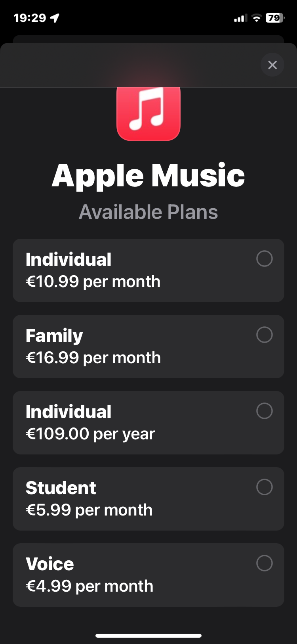The image size is (297, 644).
Task: Tap the €109.00 per year price text
Action: pos(90,434)
